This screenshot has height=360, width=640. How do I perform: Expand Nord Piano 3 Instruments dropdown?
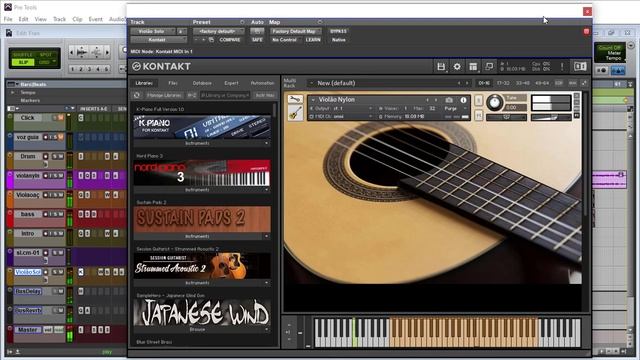click(x=202, y=190)
